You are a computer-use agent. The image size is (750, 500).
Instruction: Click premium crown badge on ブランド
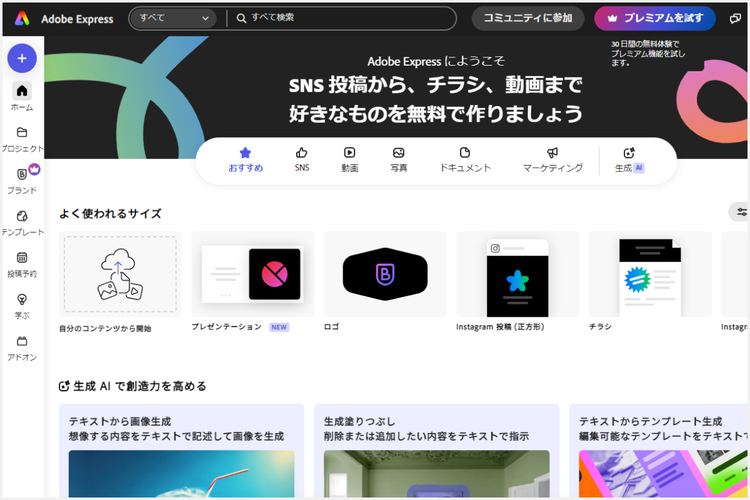coord(34,169)
